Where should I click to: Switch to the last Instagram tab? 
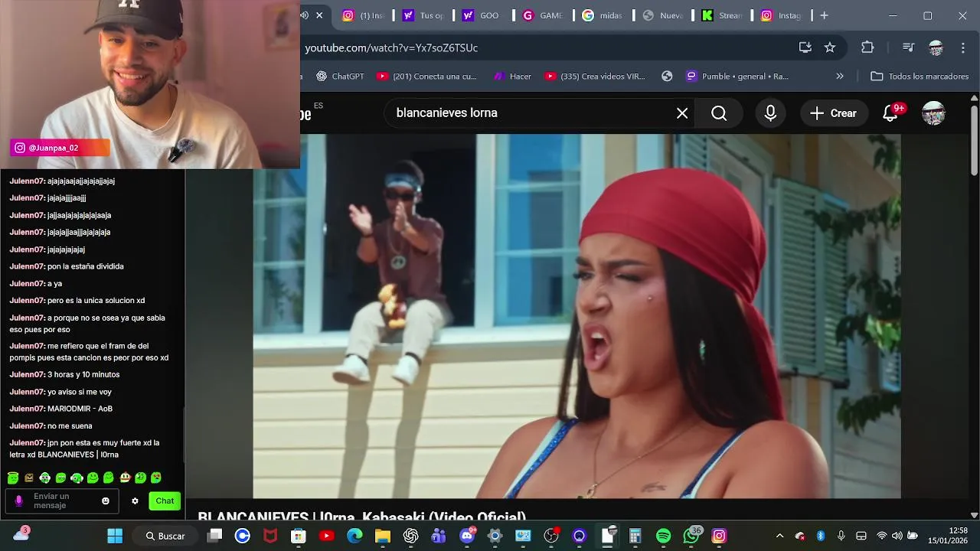[x=781, y=15]
